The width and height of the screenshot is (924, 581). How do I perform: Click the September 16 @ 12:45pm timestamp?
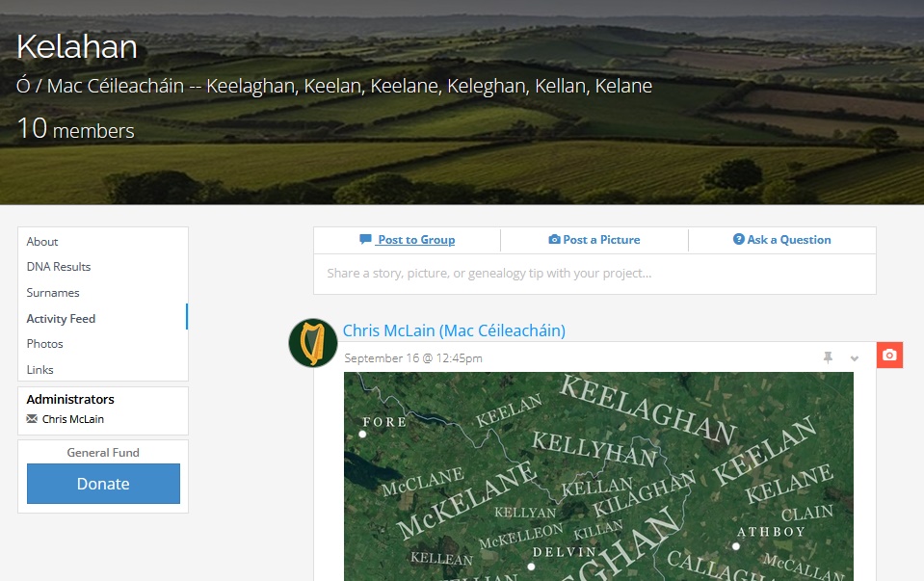click(413, 358)
